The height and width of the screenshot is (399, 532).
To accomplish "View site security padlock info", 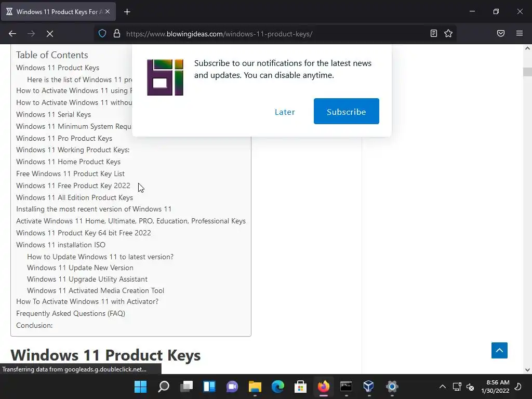I will click(x=117, y=33).
